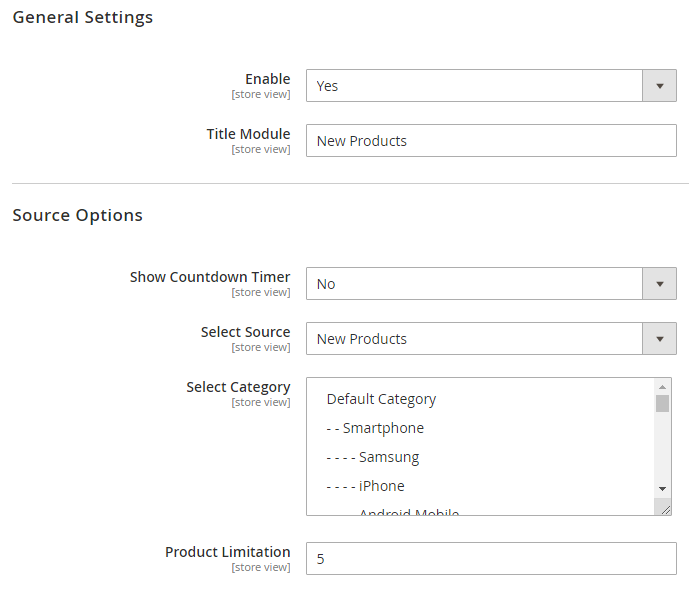Click the category list resize handle
Image resolution: width=689 pixels, height=591 pixels.
pos(665,509)
